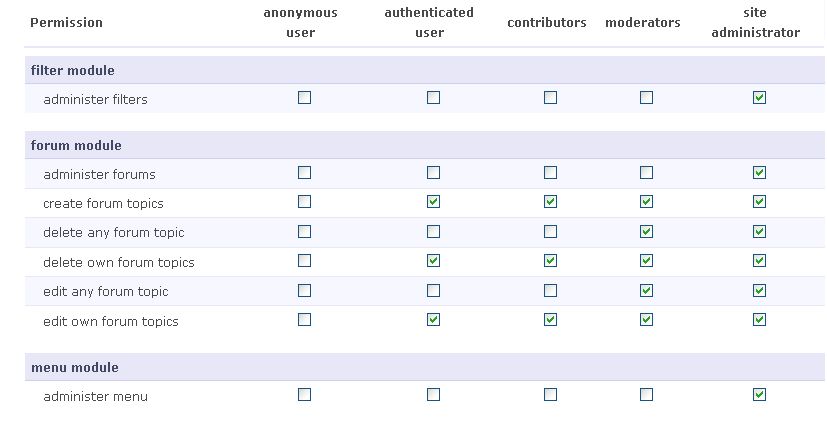Enable administer filters for anonymous user
This screenshot has height=426, width=827.
[304, 98]
